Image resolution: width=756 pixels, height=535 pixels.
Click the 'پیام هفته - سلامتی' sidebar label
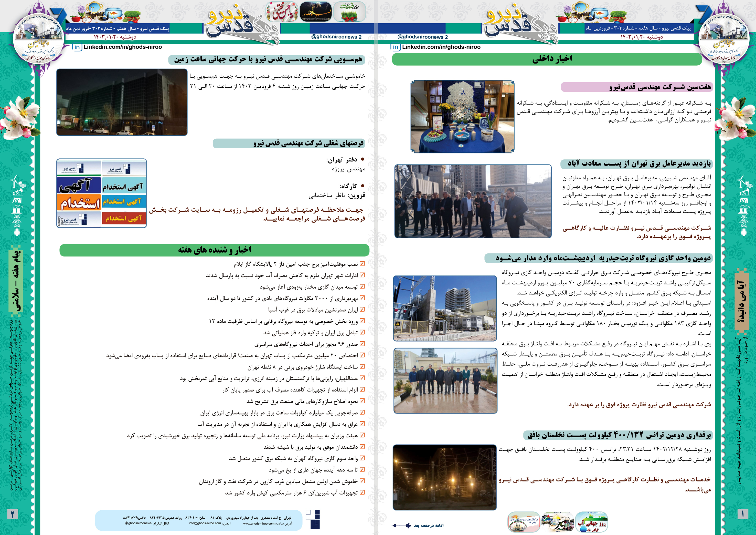[16, 281]
